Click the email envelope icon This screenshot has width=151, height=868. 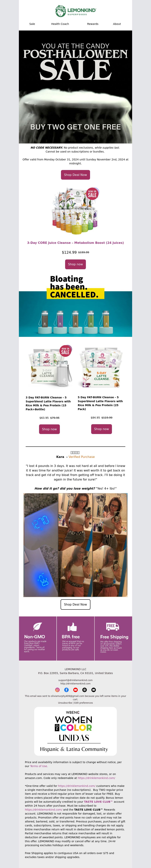(x=94, y=690)
